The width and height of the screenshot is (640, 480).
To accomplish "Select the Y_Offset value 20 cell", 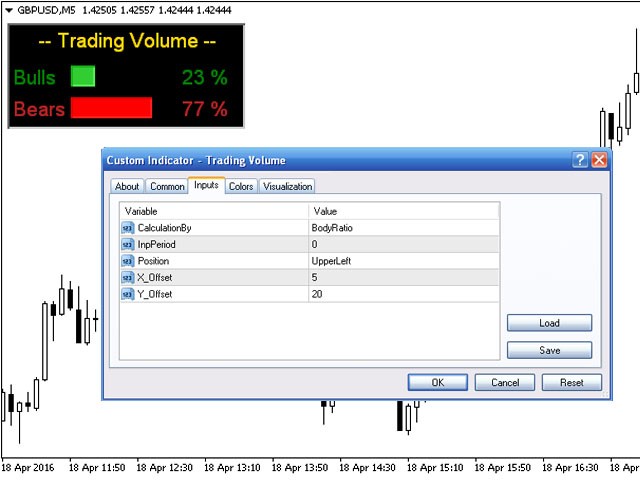I will tap(404, 294).
